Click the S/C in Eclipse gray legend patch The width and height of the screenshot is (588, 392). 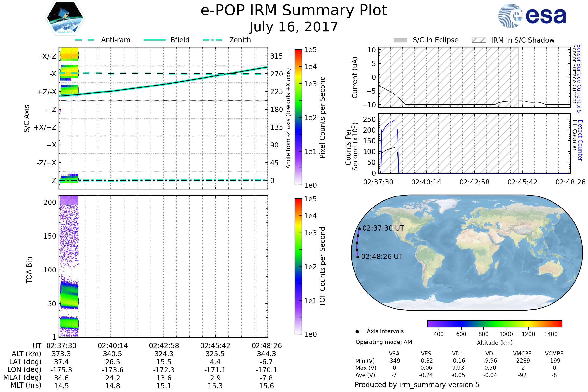click(x=401, y=40)
